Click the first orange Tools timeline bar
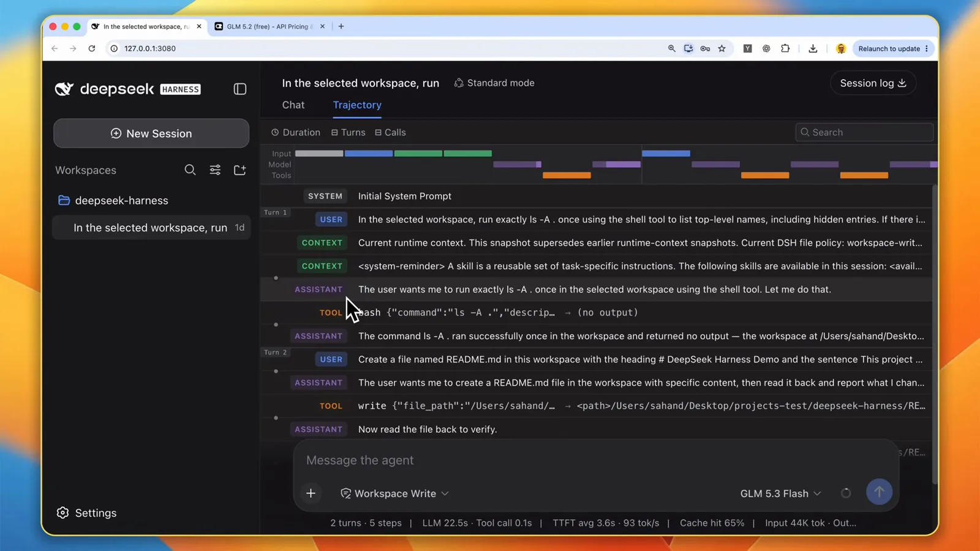This screenshot has height=551, width=980. coord(567,175)
